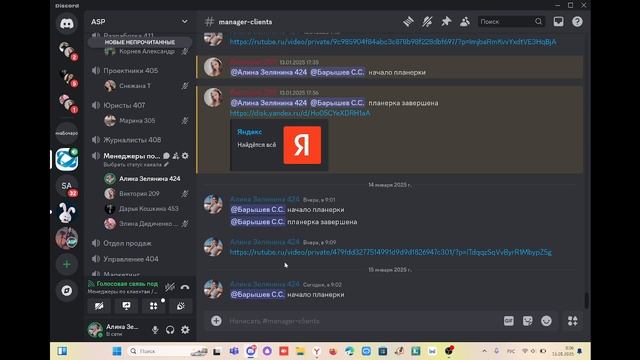This screenshot has height=360, width=640.
Task: Open soundboard in voice panel
Action: 181,306
